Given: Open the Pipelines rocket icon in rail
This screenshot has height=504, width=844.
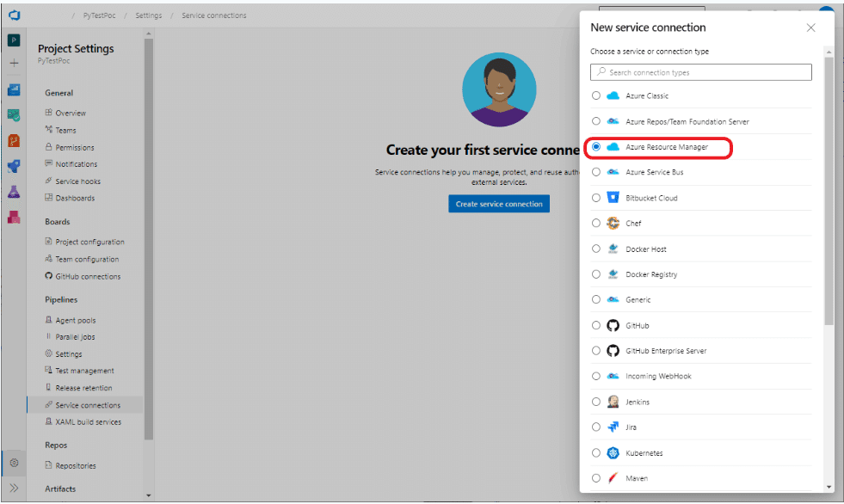Looking at the screenshot, I should coord(14,166).
